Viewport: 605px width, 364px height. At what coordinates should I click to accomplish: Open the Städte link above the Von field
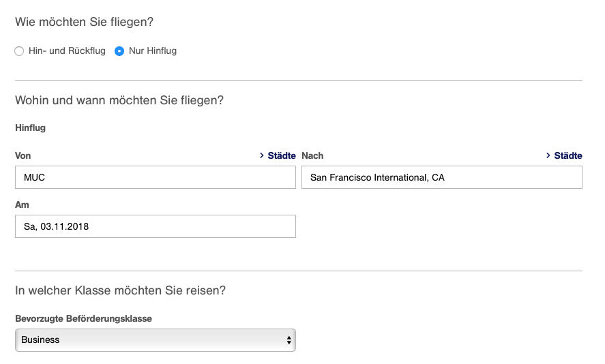click(282, 156)
